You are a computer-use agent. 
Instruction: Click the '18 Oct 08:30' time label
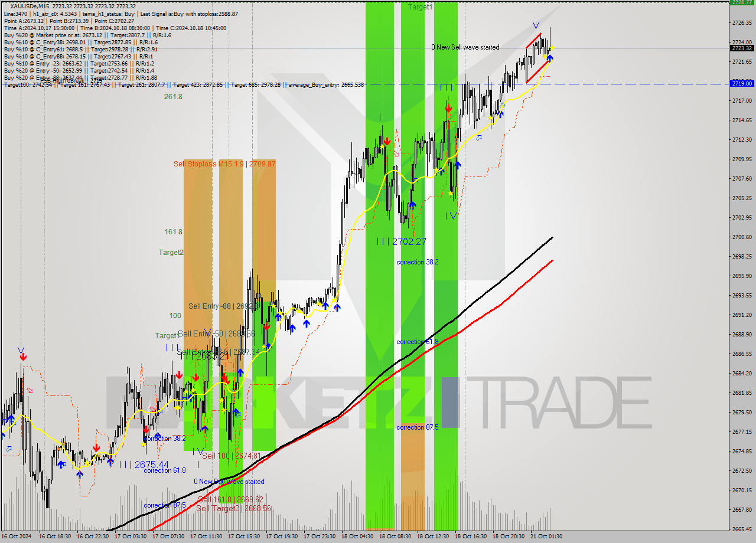click(x=396, y=537)
